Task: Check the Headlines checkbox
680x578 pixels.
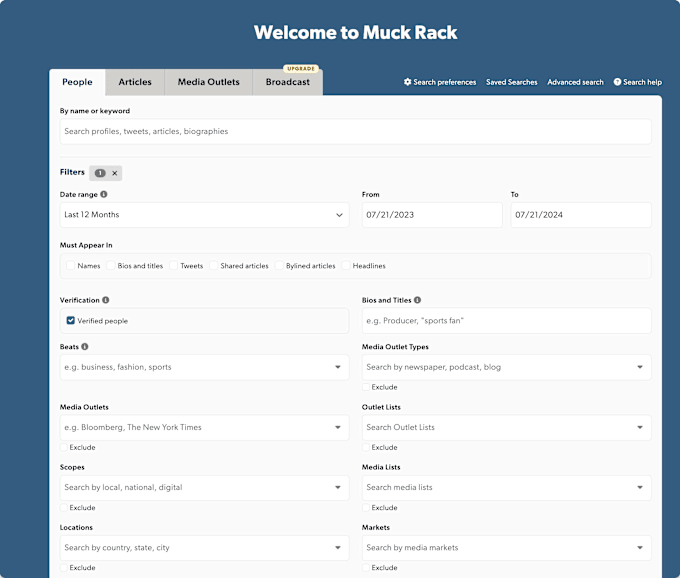Action: point(346,265)
